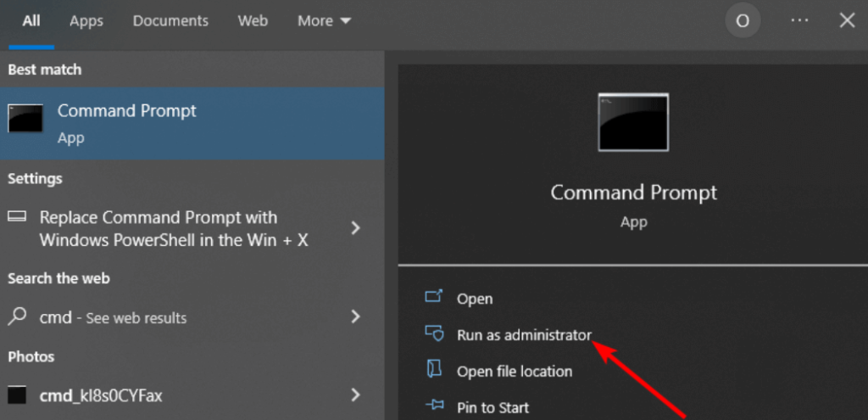This screenshot has width=868, height=420.
Task: Select the Web search tab
Action: (253, 21)
